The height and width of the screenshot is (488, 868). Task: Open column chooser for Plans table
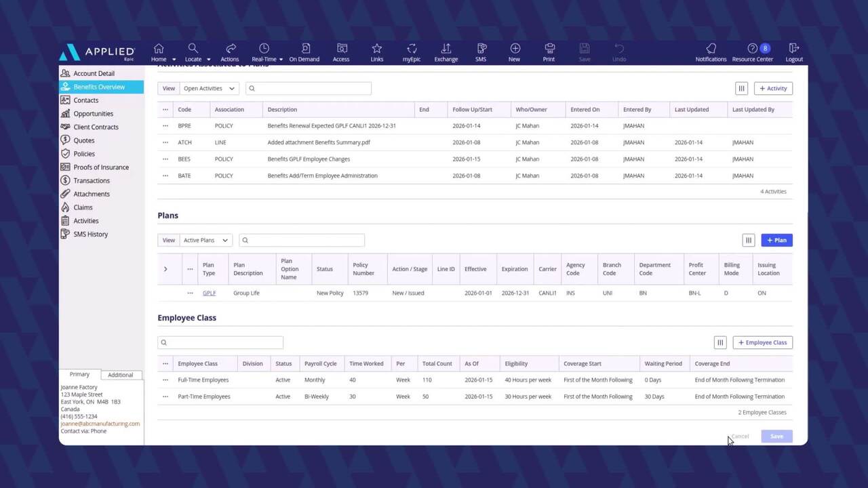click(x=749, y=240)
